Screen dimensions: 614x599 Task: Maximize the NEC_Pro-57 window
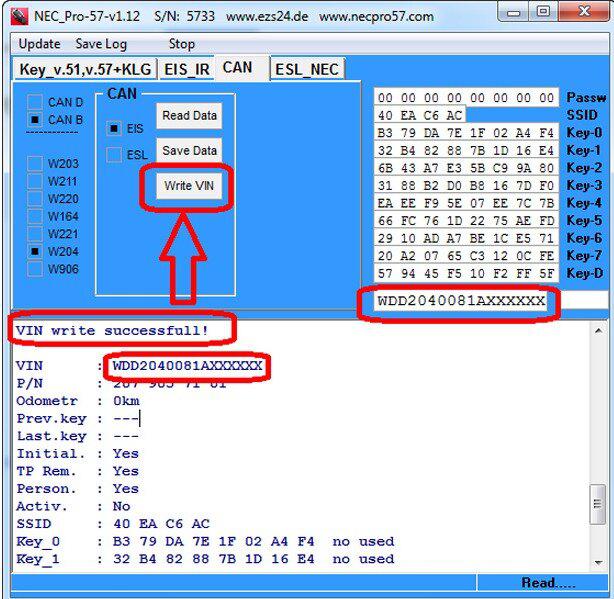[543, 12]
